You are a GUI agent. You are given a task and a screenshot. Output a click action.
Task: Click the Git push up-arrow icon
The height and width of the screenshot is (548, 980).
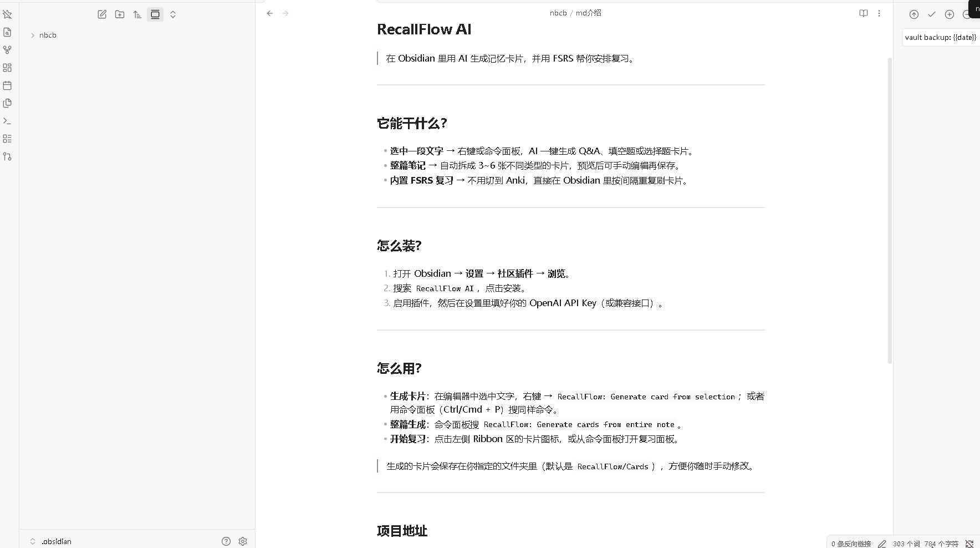click(x=914, y=14)
